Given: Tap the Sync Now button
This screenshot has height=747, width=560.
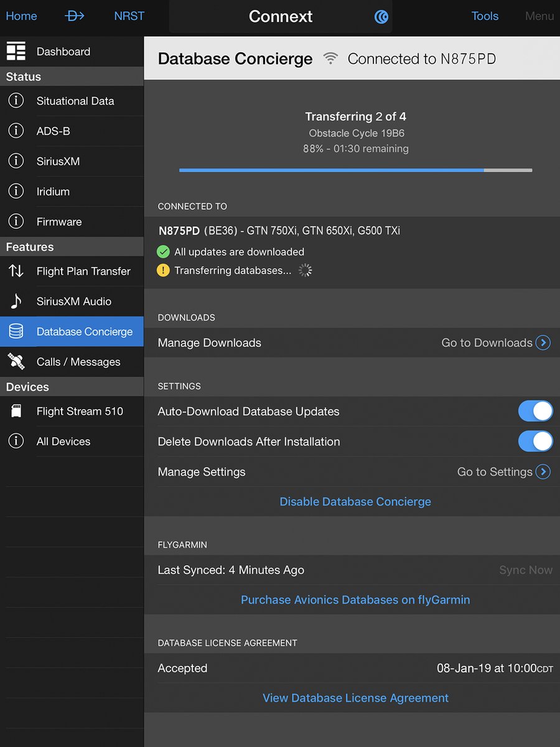Looking at the screenshot, I should (x=526, y=570).
